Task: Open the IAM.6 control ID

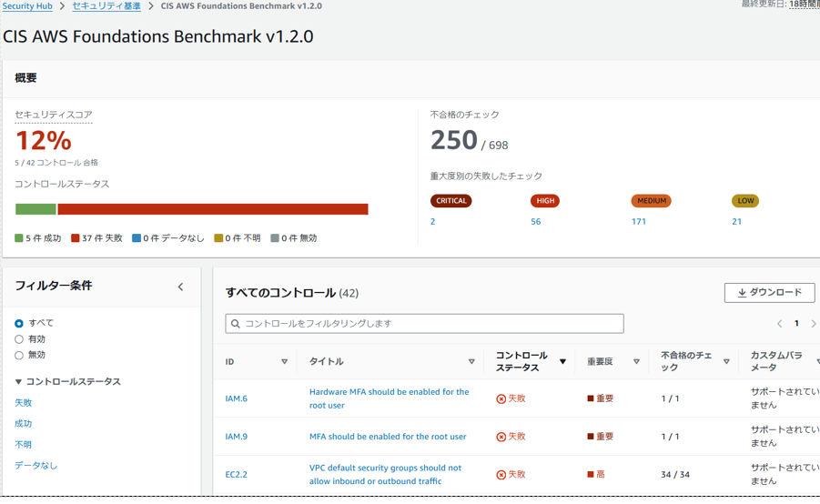Action: tap(237, 398)
